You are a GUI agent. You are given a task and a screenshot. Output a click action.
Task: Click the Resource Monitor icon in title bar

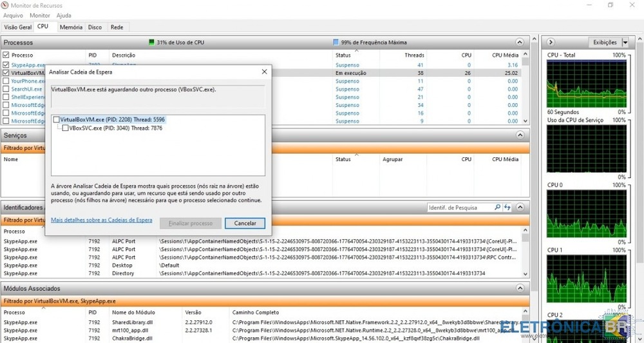point(6,5)
